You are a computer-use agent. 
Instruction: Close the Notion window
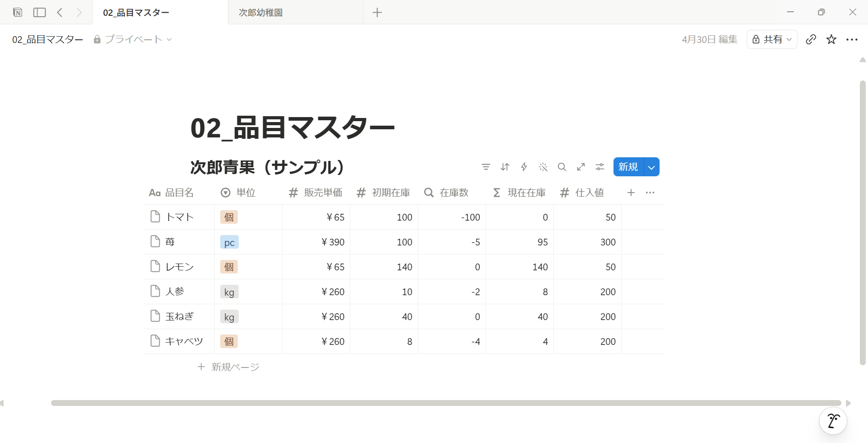(853, 12)
